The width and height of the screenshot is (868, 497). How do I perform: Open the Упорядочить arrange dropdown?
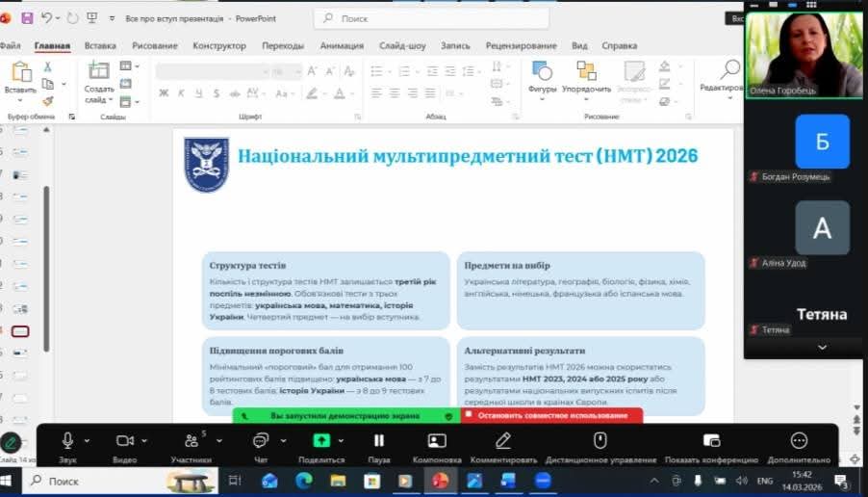(x=586, y=77)
